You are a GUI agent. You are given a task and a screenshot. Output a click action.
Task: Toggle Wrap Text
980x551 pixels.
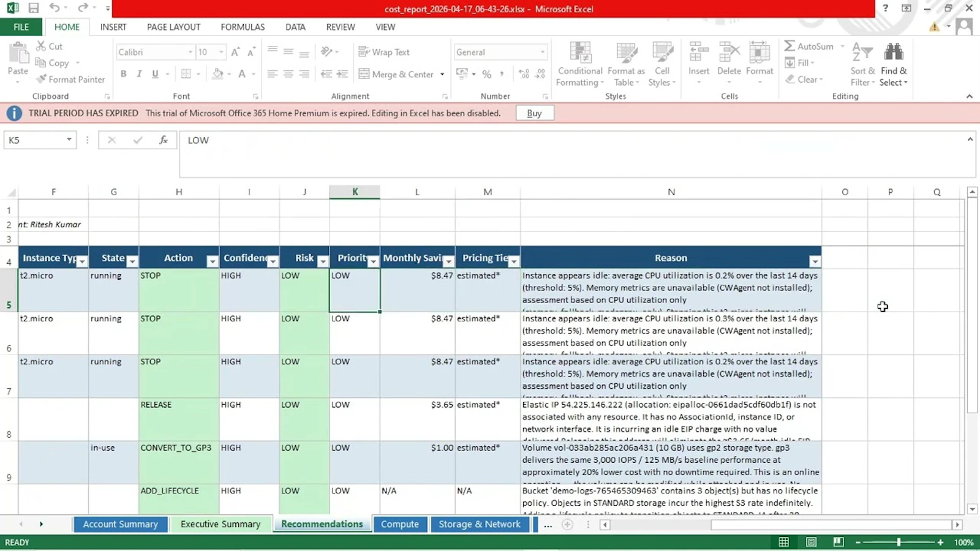(384, 52)
